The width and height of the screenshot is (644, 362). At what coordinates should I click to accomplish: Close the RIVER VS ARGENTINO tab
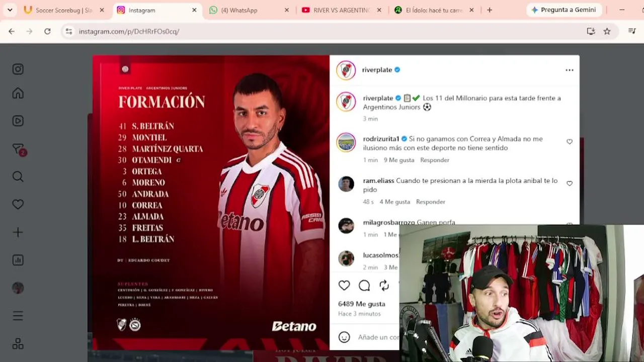click(379, 10)
